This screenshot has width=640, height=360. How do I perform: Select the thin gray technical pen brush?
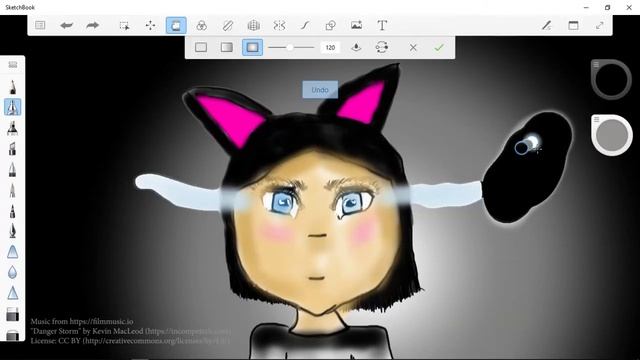(13, 190)
